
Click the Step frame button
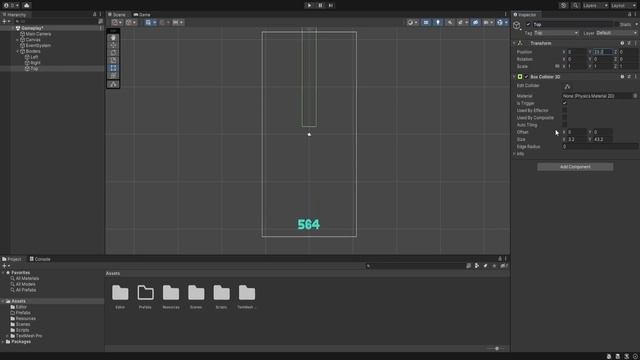(x=331, y=5)
